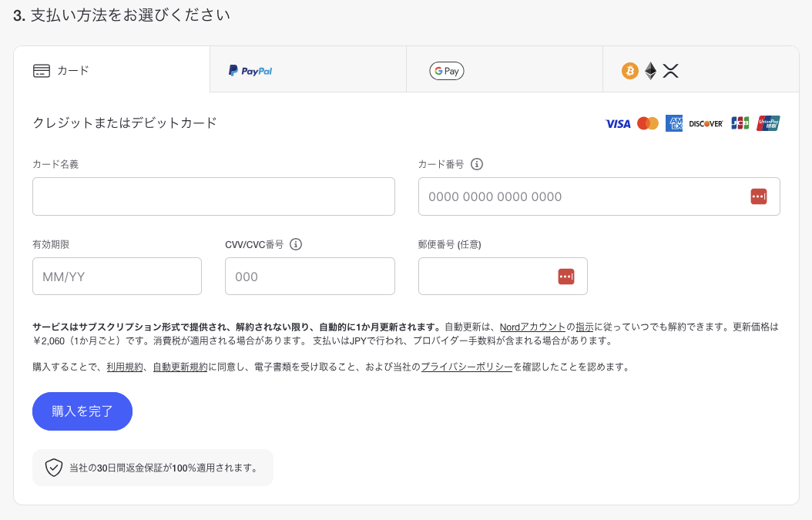Open the 利用規約 link
Image resolution: width=812 pixels, height=520 pixels.
(125, 367)
